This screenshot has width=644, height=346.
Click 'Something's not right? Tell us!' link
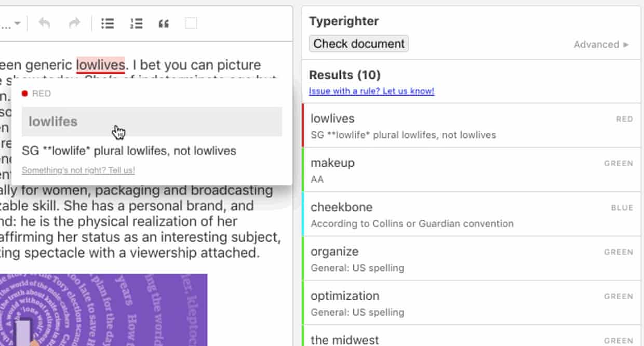point(78,170)
